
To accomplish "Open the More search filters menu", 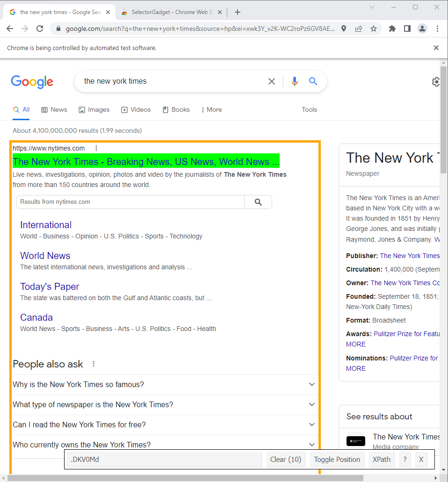I will (x=211, y=110).
